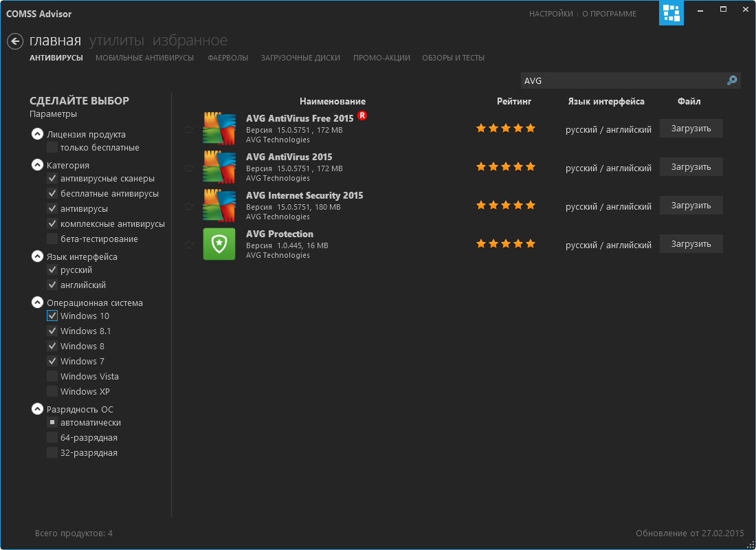Download AVG Protection via Загрузить
756x550 pixels.
click(691, 244)
